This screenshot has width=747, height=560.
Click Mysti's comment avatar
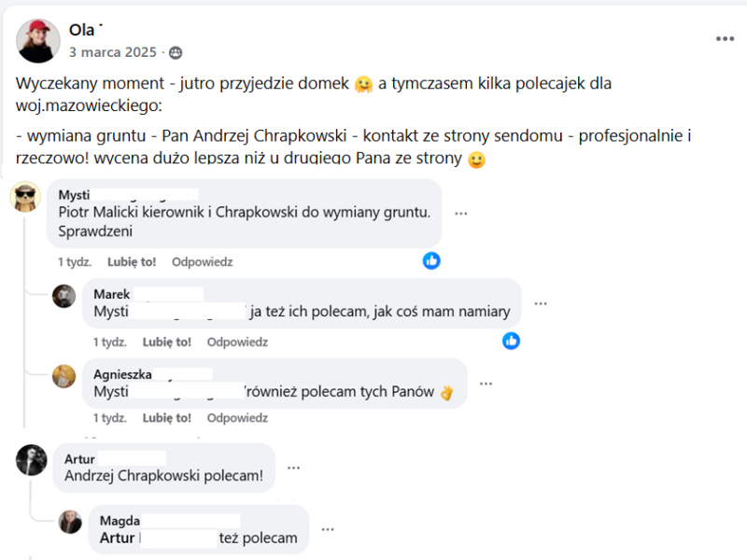point(25,199)
